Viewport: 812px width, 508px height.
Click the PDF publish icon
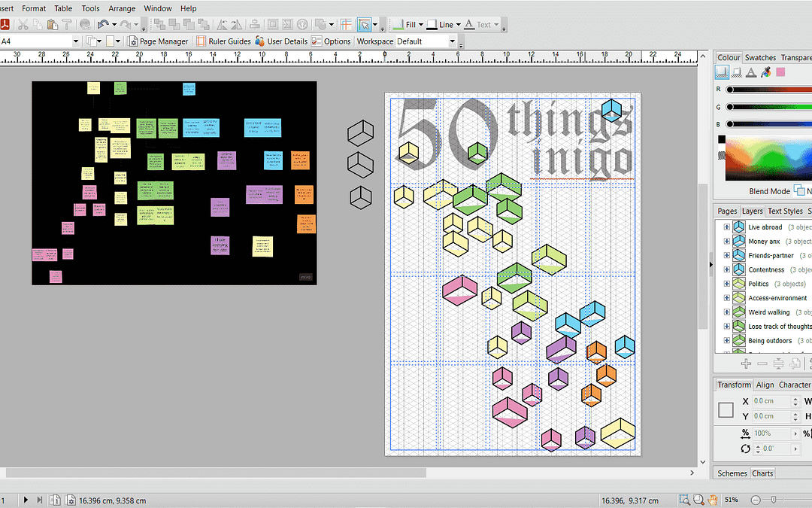pos(5,25)
